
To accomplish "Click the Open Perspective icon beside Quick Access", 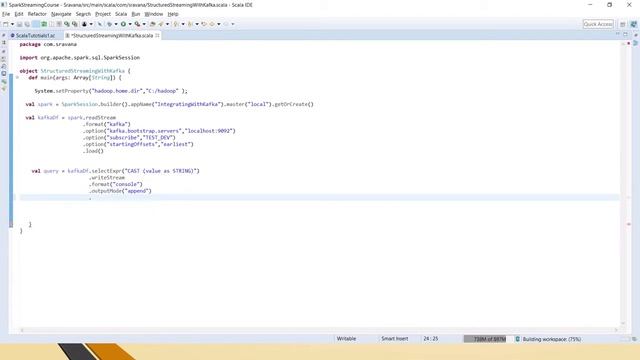I will (x=622, y=24).
